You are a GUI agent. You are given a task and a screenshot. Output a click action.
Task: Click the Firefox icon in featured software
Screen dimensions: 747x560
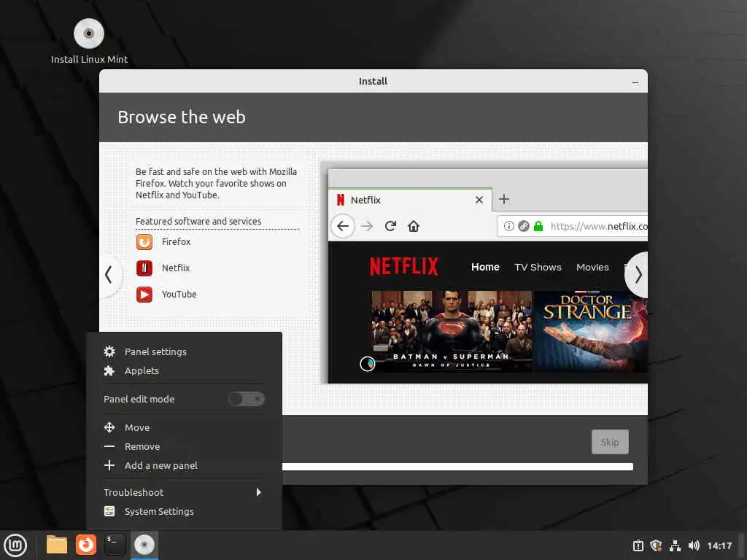point(144,242)
